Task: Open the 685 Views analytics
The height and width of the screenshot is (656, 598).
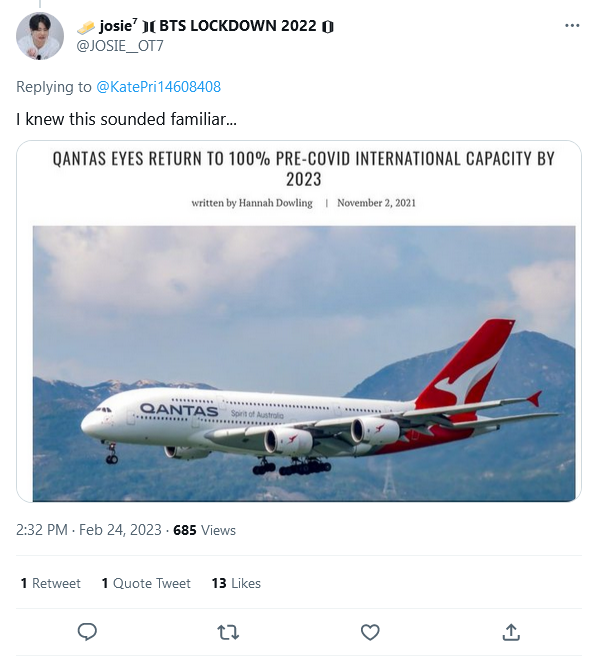Action: (x=205, y=530)
